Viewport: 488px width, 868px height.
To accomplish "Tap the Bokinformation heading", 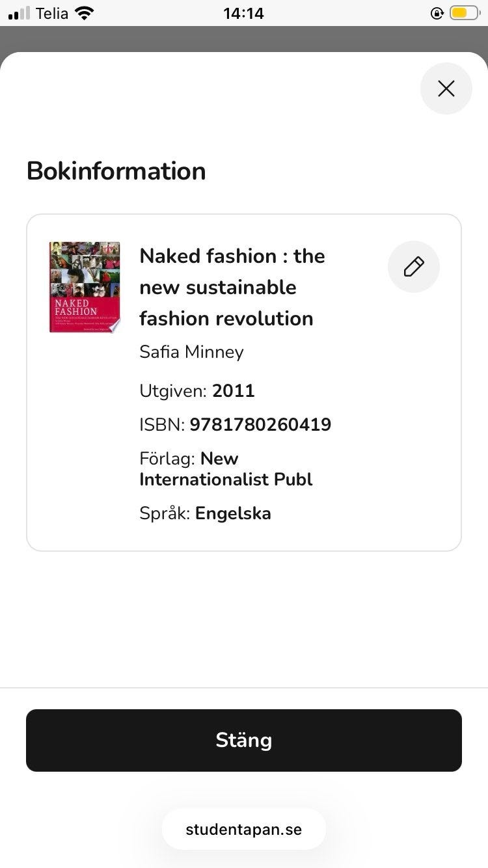I will (x=116, y=171).
